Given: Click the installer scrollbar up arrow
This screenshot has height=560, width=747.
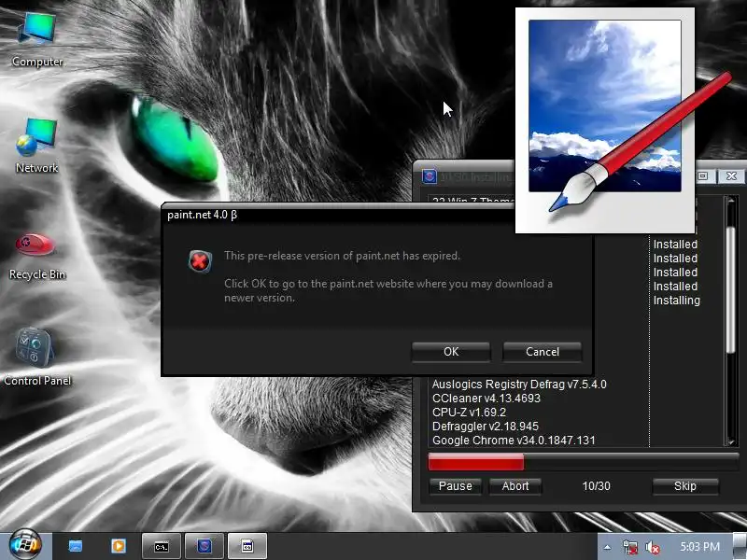Looking at the screenshot, I should 731,201.
